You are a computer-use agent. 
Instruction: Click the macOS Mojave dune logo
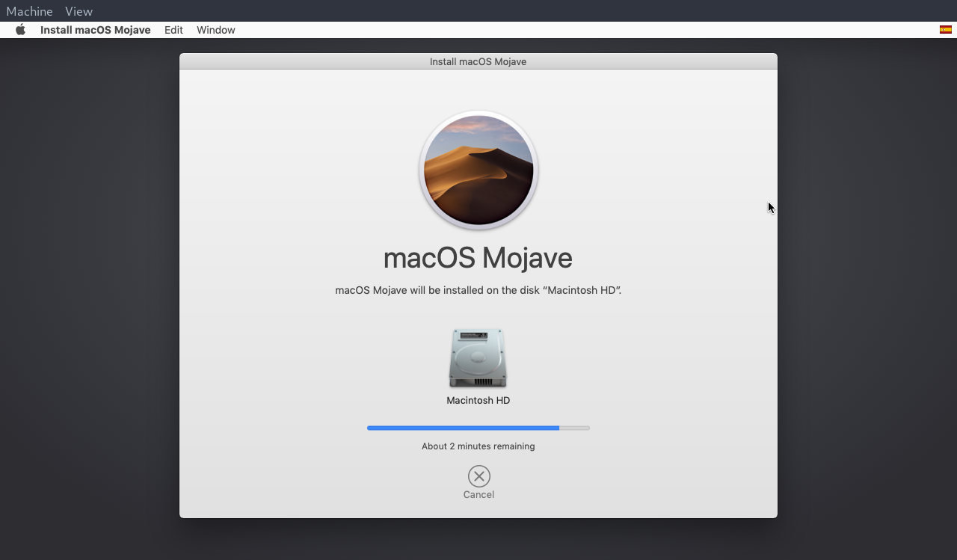pos(478,170)
